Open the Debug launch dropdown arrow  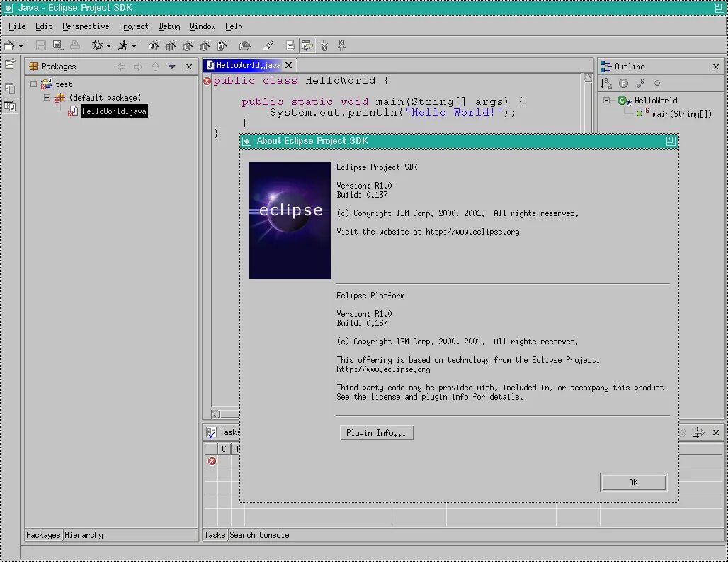coord(108,46)
